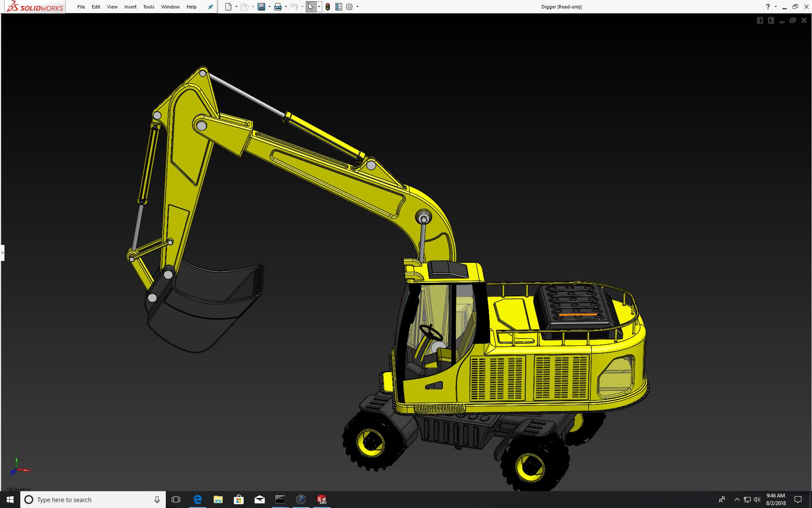Open File Properties list icon
The height and width of the screenshot is (508, 812).
[338, 7]
